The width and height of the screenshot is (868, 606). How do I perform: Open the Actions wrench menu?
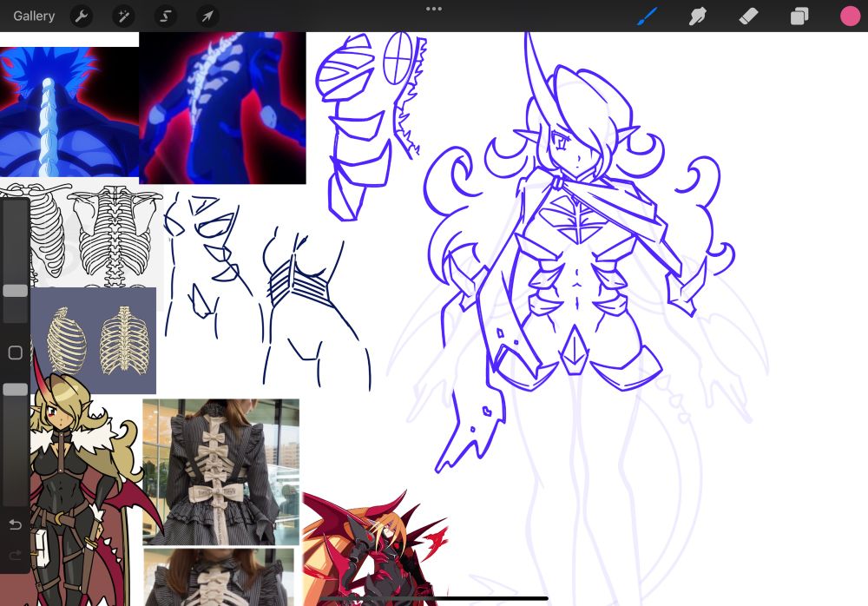[82, 16]
